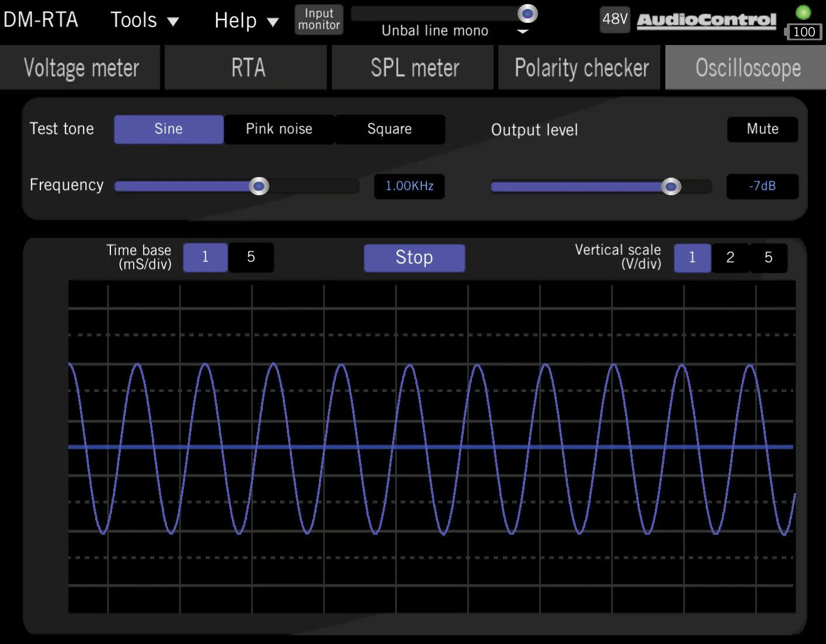Switch to the Polarity checker tab

[581, 67]
